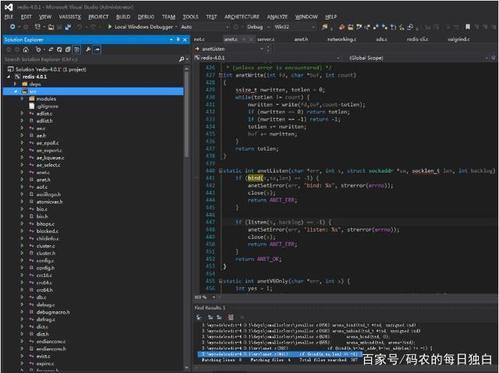Click the highlighted bind call in code

255,178
